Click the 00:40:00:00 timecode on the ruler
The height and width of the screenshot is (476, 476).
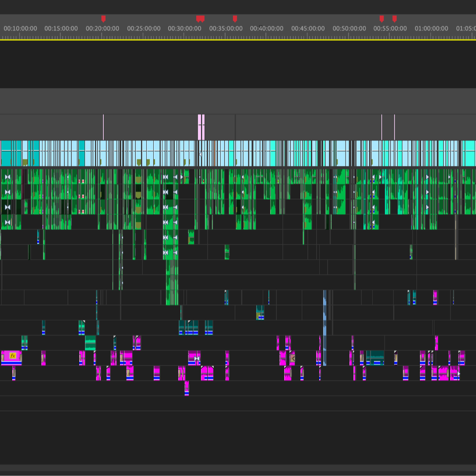[x=267, y=28]
